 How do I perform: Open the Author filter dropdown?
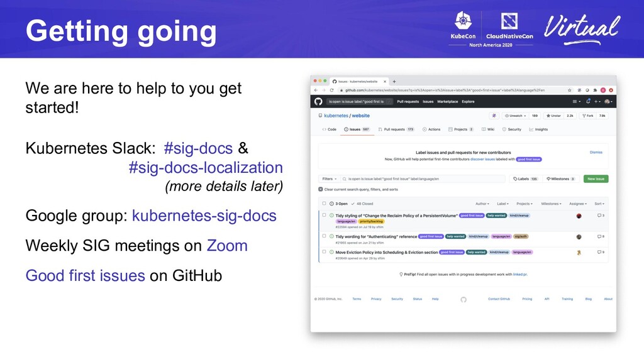coord(482,204)
